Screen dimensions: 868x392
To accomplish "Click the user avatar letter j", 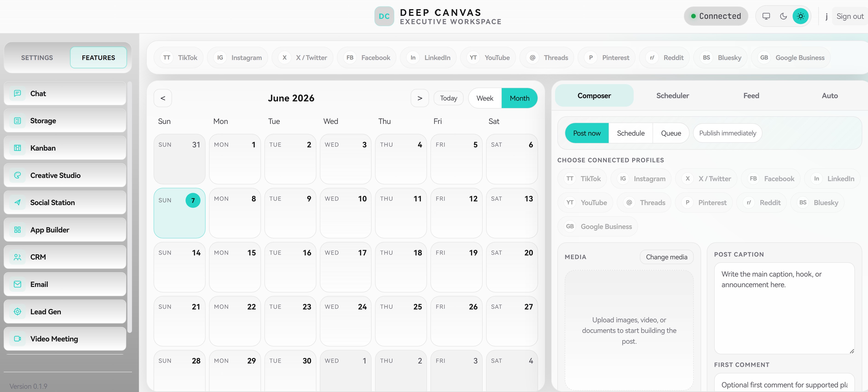I will (x=826, y=16).
